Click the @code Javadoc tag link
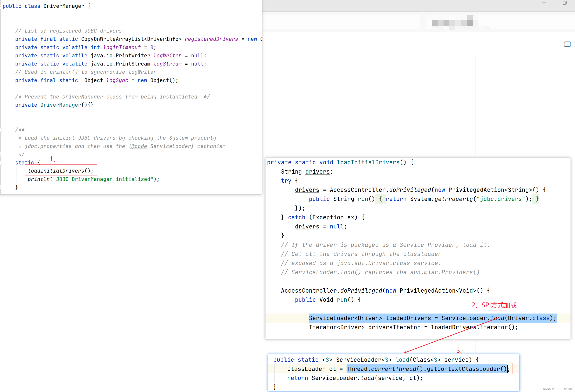This screenshot has width=575, height=392. (139, 146)
